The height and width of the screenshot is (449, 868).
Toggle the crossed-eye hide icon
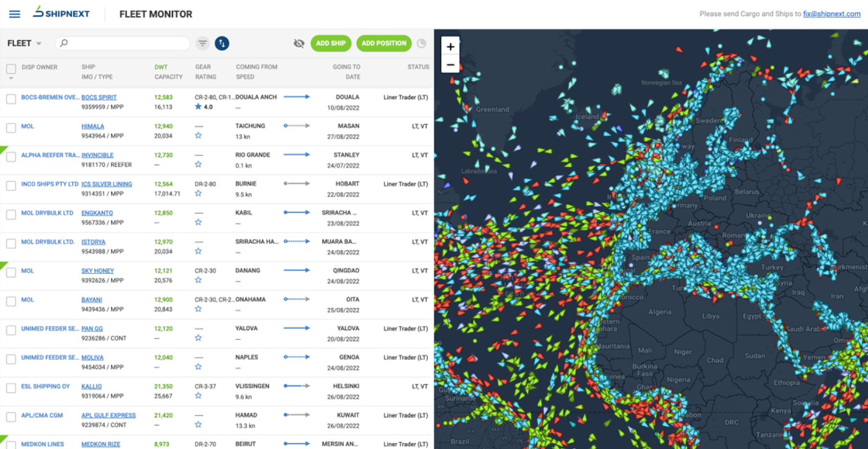pyautogui.click(x=299, y=43)
